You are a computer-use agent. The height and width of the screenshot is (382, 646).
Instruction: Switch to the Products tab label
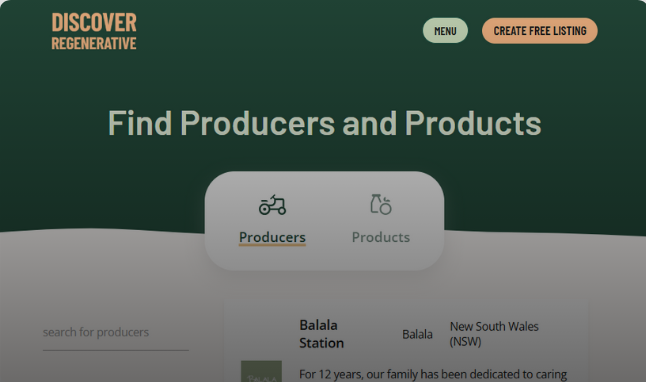381,237
